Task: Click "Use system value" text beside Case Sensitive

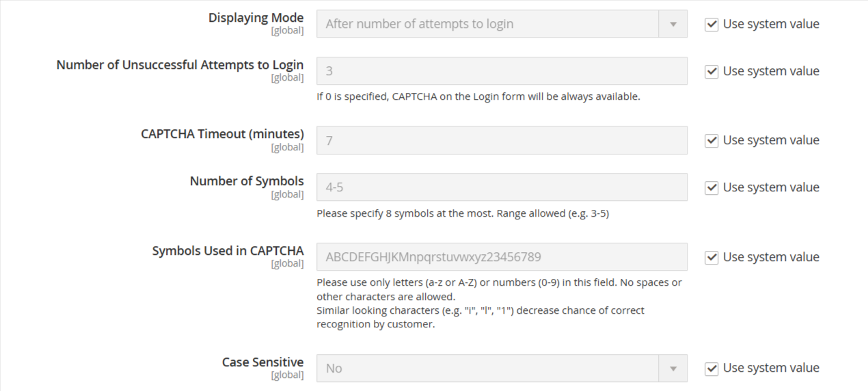Action: [x=770, y=368]
